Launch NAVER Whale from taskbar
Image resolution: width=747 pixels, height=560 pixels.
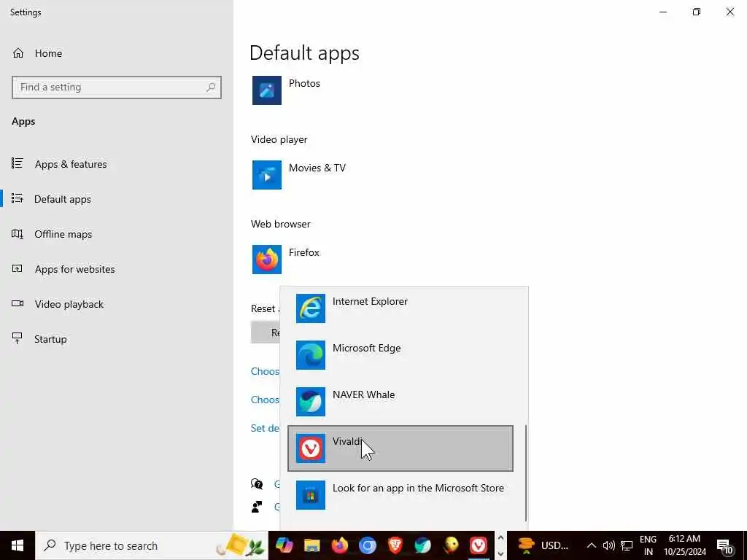pos(422,545)
